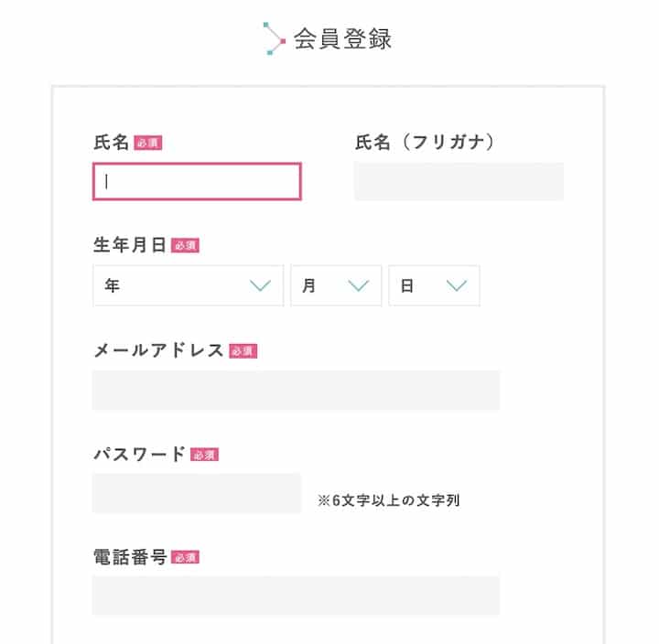Click the 氏名（フリガナ） input field

tap(459, 181)
